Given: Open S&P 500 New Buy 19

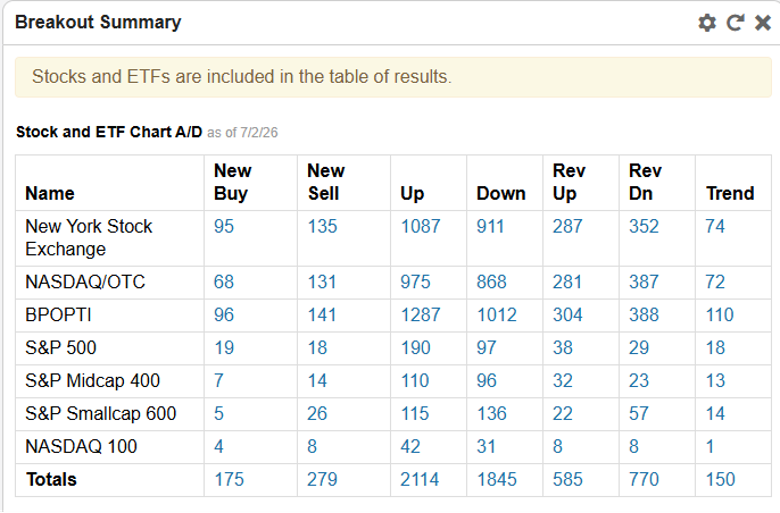Looking at the screenshot, I should 224,348.
